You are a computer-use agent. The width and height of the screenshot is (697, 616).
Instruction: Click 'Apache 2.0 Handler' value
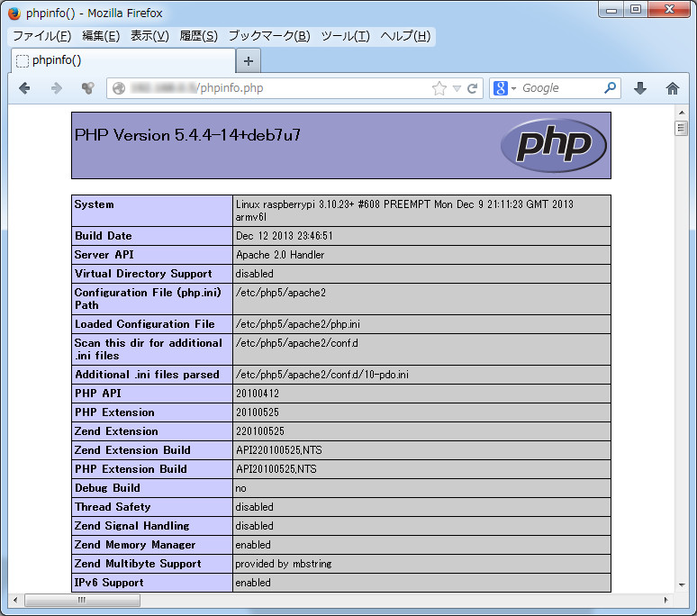(x=280, y=255)
